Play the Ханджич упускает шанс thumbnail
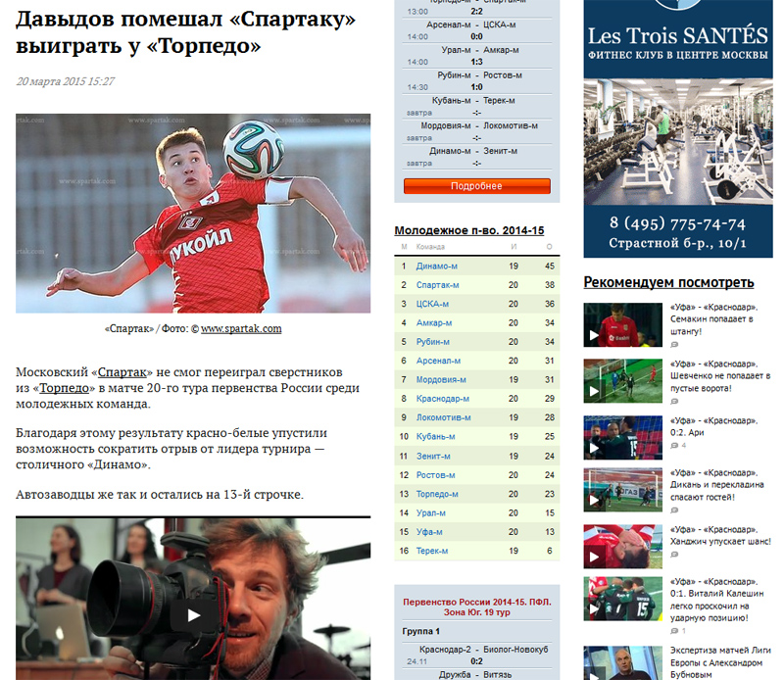The height and width of the screenshot is (680, 784). pyautogui.click(x=622, y=547)
